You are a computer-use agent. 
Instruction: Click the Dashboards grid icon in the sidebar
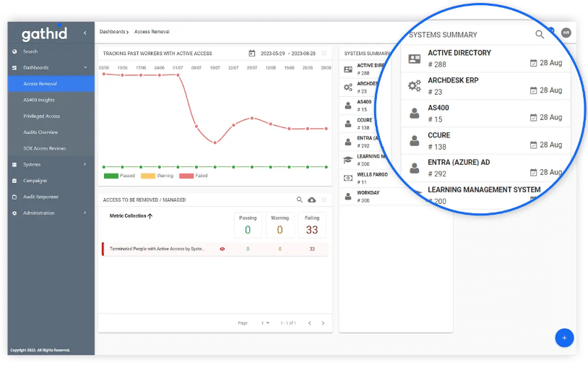(x=14, y=68)
